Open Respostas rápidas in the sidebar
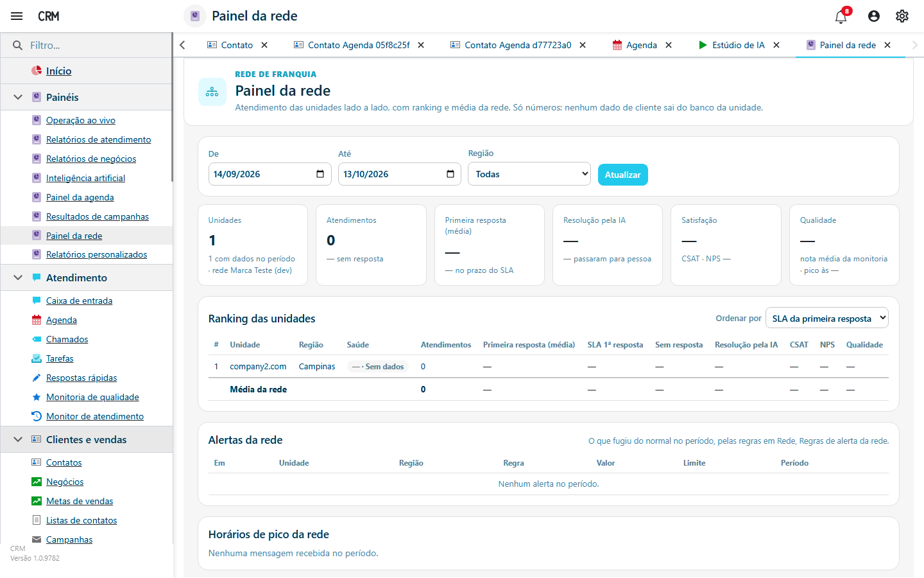924x578 pixels. pyautogui.click(x=81, y=378)
